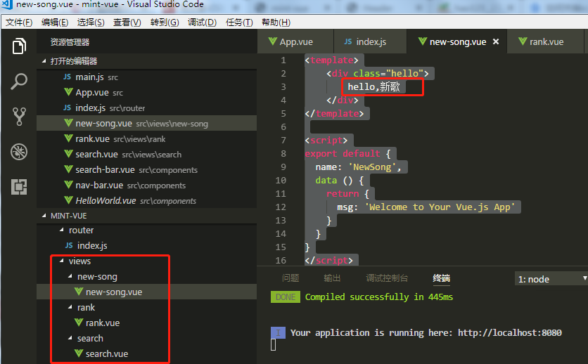Open search.vue src\views\search in open editors
Image resolution: width=588 pixels, height=364 pixels.
coord(146,154)
